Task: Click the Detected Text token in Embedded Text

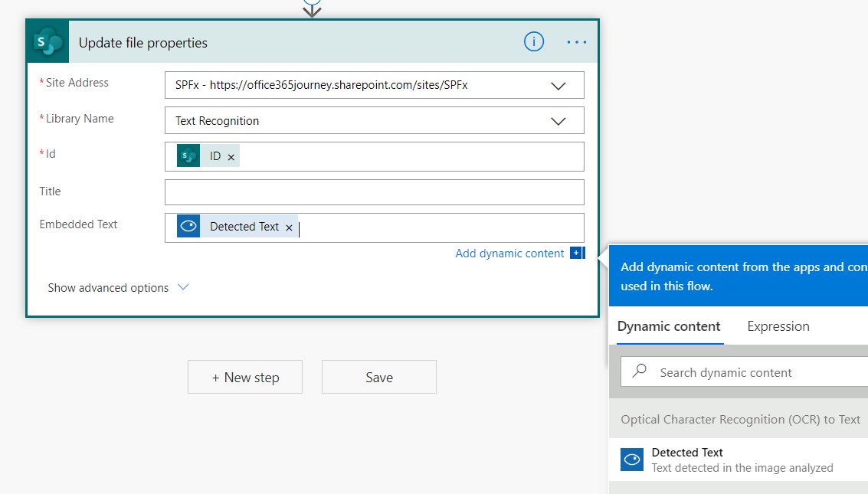Action: (237, 226)
